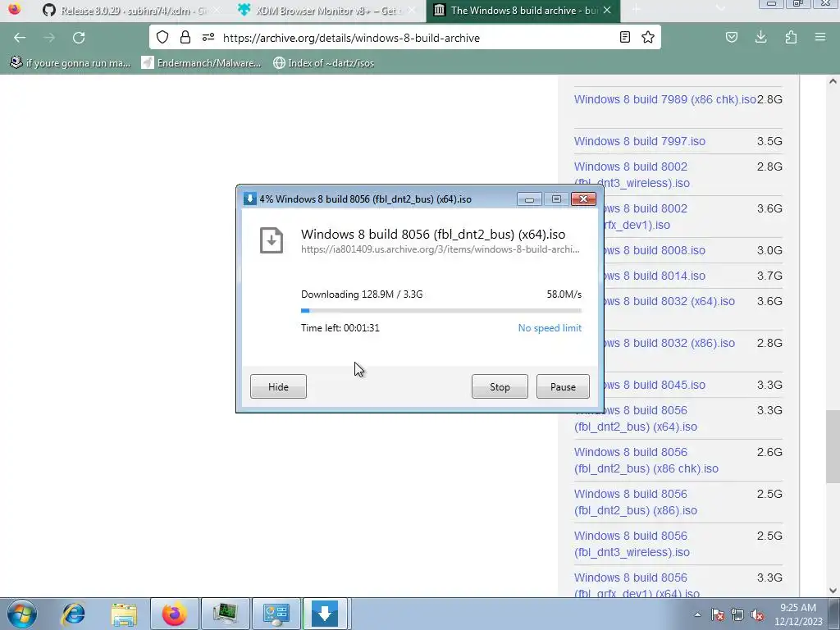Open the Endermanch/Malware bookmark

(x=202, y=62)
